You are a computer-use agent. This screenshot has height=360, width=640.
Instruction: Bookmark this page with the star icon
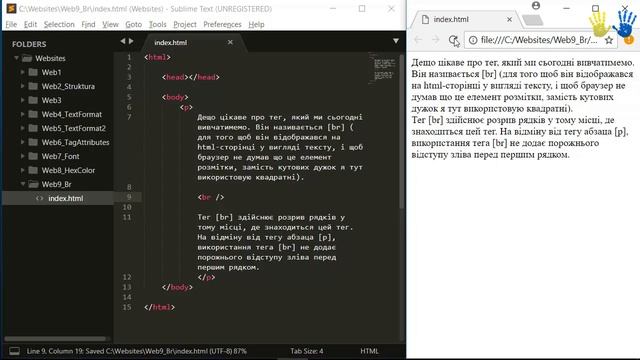609,40
